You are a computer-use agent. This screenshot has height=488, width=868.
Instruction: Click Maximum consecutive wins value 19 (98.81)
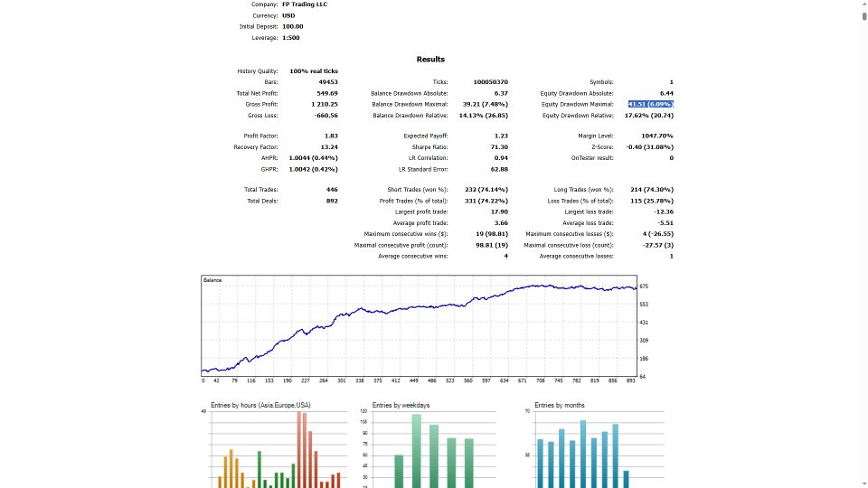492,234
